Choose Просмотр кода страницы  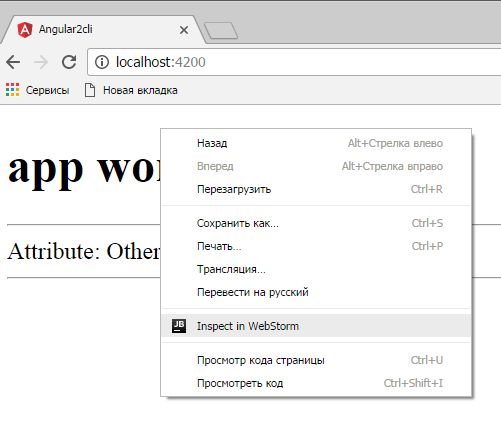coord(316,360)
